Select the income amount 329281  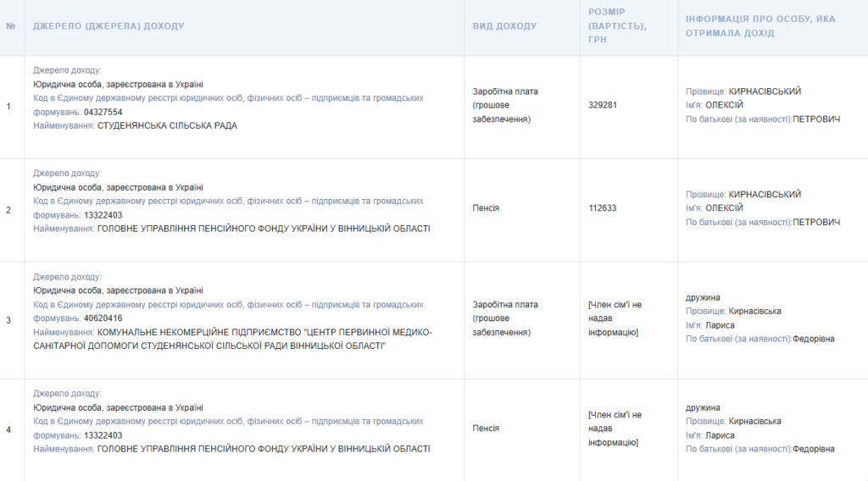tap(603, 106)
